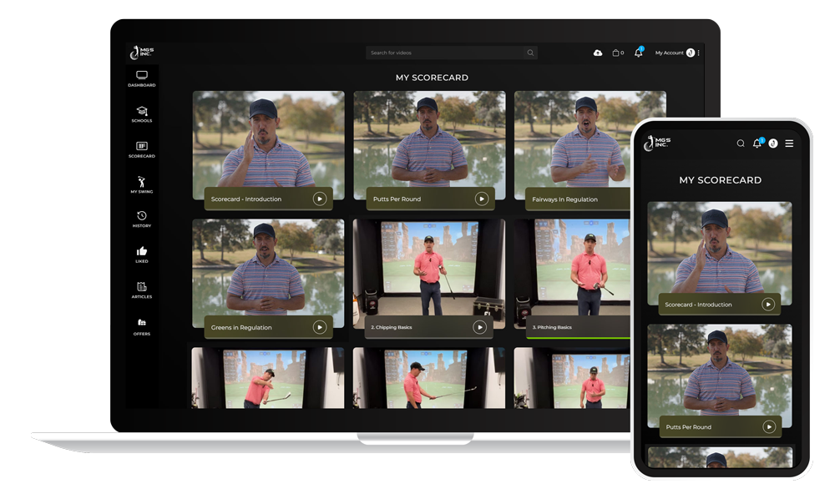Open the shopping bag cart on the laptop
Image resolution: width=835 pixels, height=504 pixels.
(618, 53)
